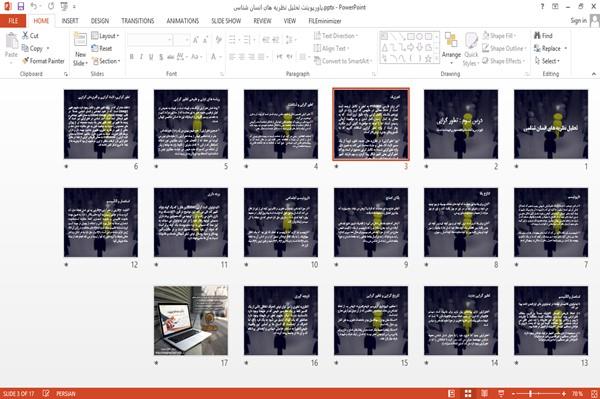
Task: Open the Section dropdown menu
Action: click(106, 61)
